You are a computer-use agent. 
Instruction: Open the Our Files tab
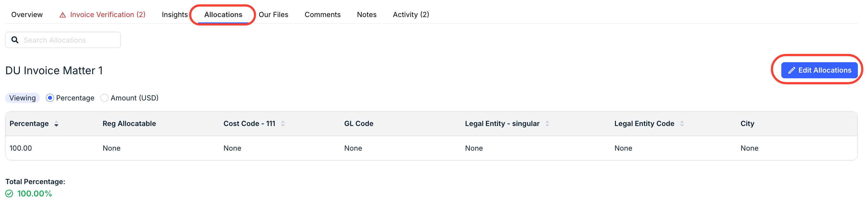273,15
